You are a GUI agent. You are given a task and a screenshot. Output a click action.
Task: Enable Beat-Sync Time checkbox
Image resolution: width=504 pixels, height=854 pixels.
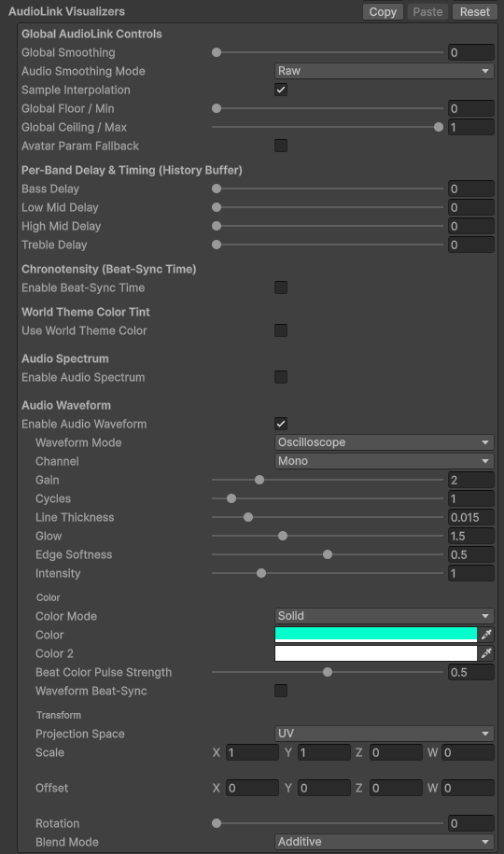tap(281, 287)
